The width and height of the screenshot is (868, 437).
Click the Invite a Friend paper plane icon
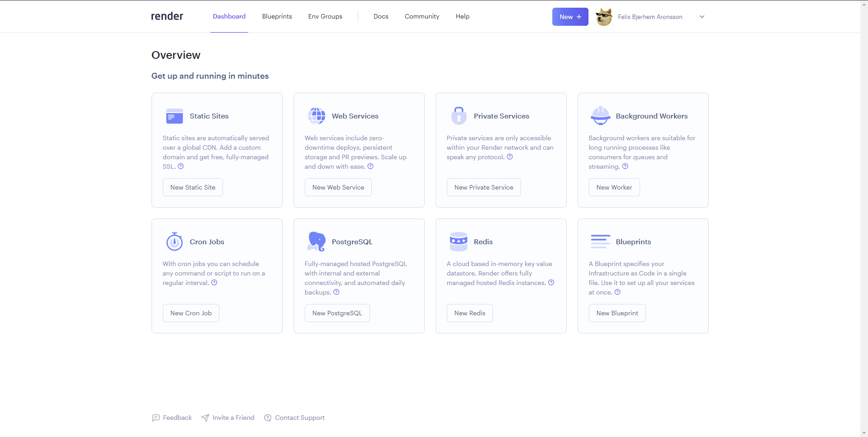pyautogui.click(x=205, y=418)
